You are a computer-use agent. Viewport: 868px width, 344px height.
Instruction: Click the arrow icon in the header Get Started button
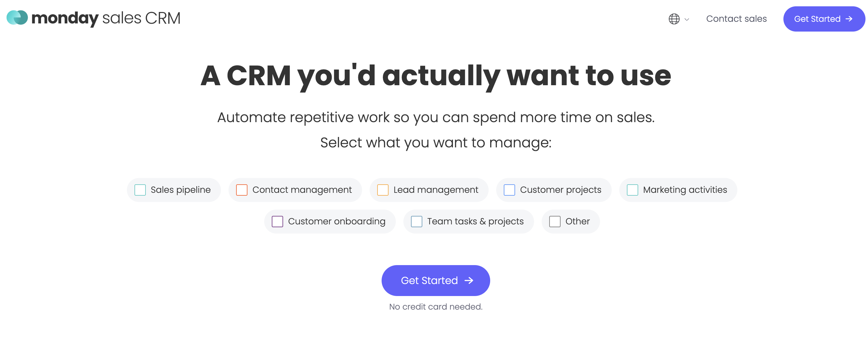point(849,19)
